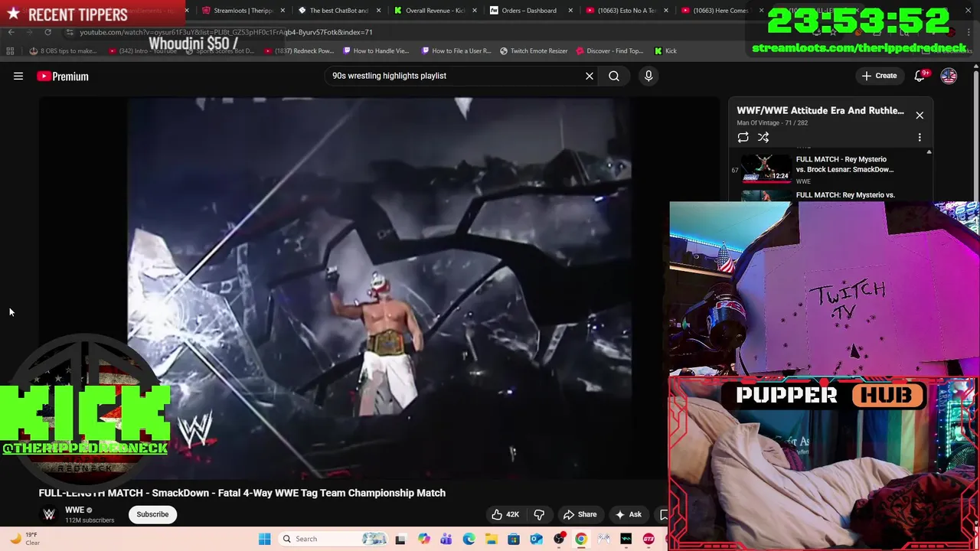Run search with the magnifier button
980x551 pixels.
point(614,76)
